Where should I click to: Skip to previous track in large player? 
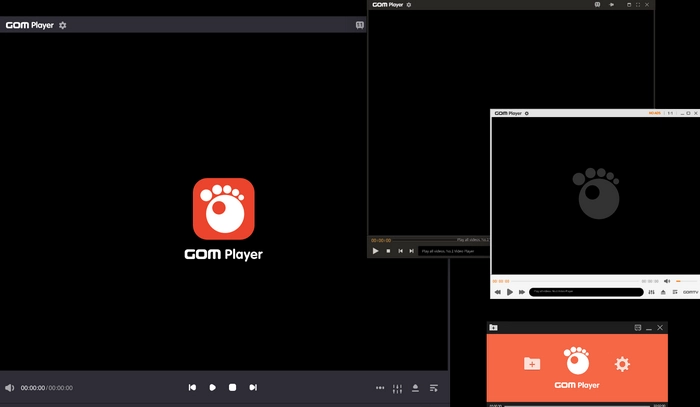[192, 387]
